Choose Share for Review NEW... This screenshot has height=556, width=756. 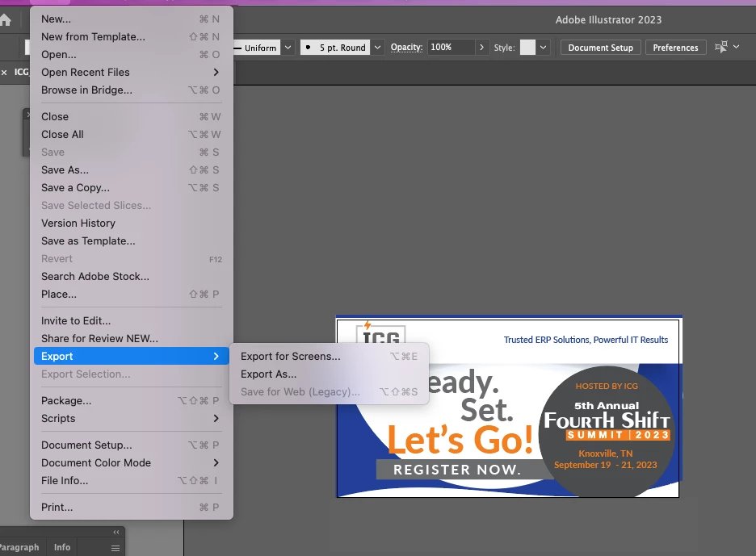point(131,339)
